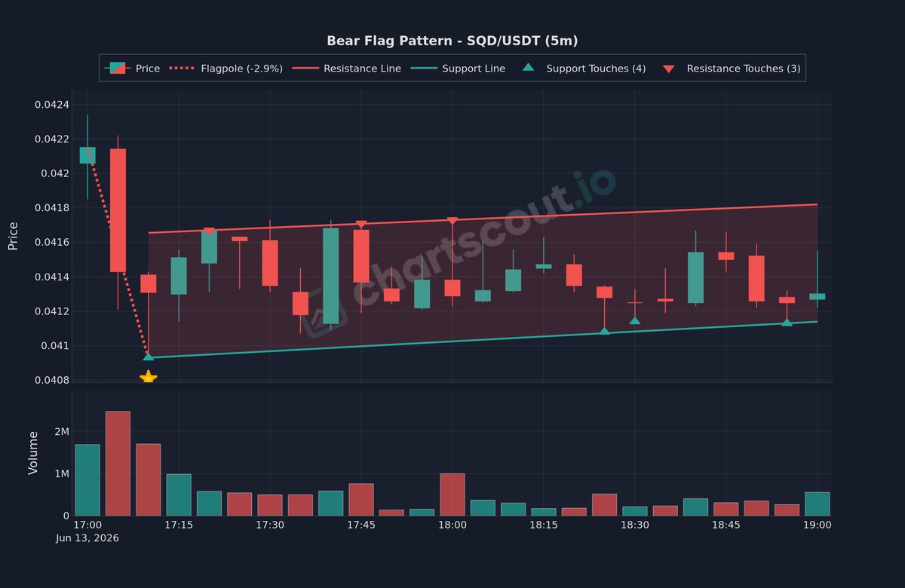This screenshot has width=905, height=588.
Task: Hide the Support Line via legend
Action: tap(457, 69)
